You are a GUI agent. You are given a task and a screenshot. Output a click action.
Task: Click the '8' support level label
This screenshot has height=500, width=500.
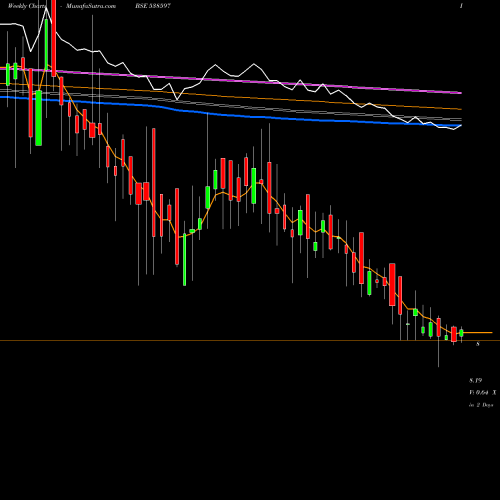[478, 344]
